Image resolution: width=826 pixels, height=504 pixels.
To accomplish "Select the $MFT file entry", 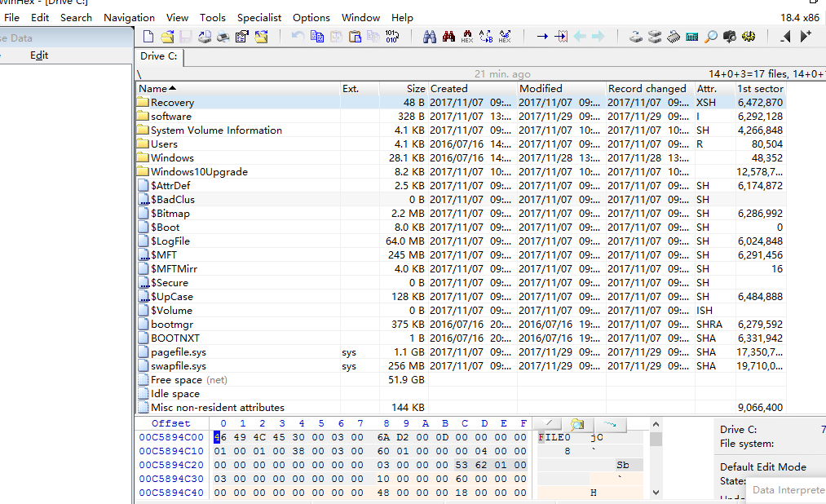I will pyautogui.click(x=163, y=255).
